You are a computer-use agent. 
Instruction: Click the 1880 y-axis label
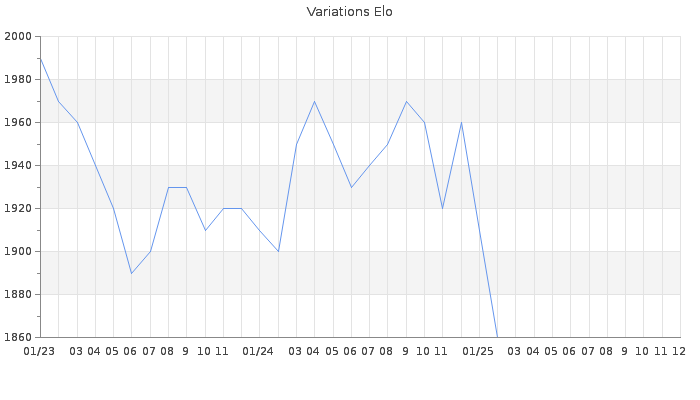[x=18, y=295]
